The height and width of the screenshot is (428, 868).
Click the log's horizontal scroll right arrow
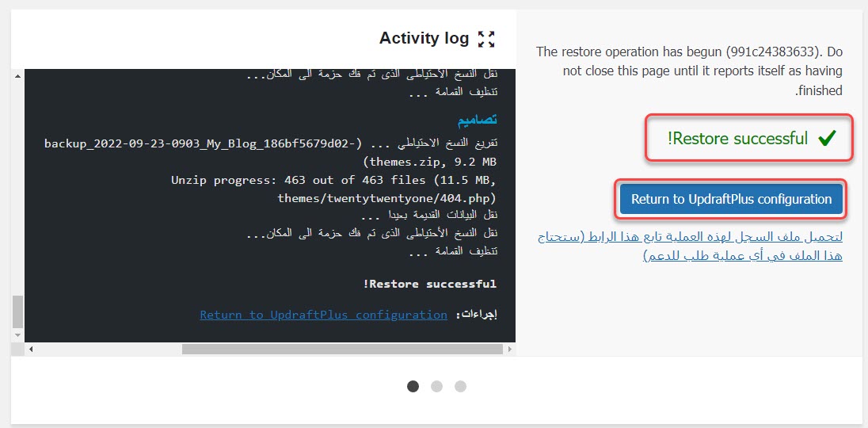[x=508, y=349]
